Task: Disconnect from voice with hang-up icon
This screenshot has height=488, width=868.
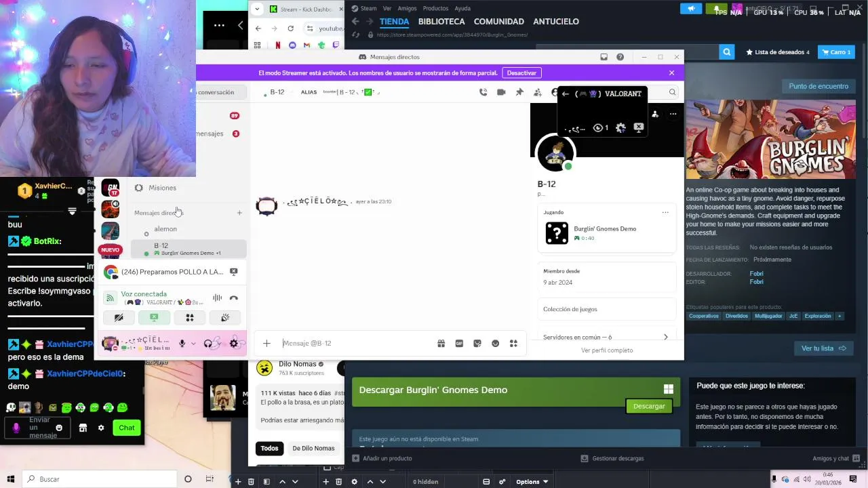Action: (233, 298)
